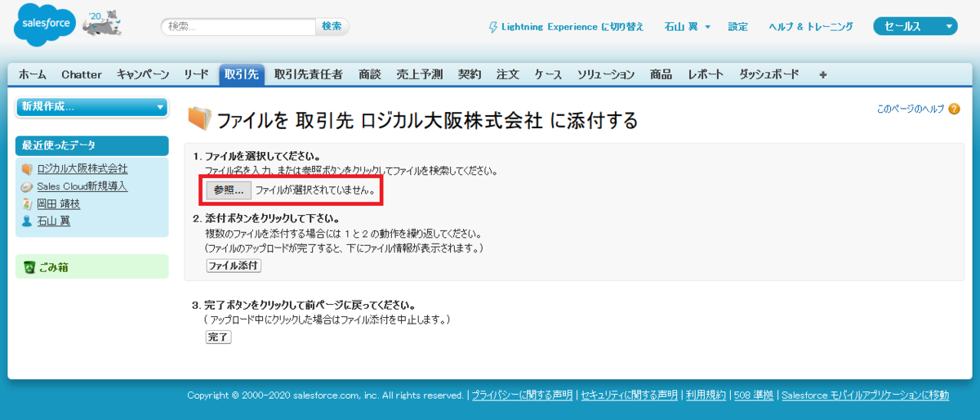
Task: Open 石山 翼 recent item link
Action: coord(54,221)
